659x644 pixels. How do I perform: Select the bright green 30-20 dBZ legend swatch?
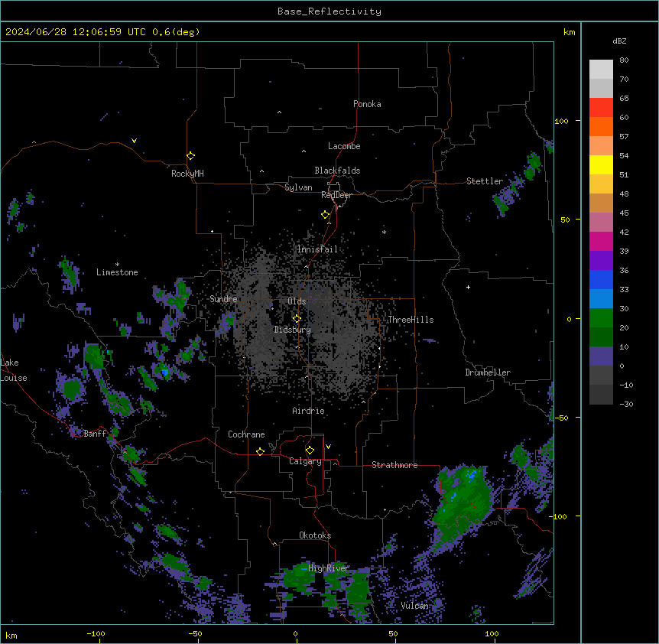pyautogui.click(x=601, y=318)
